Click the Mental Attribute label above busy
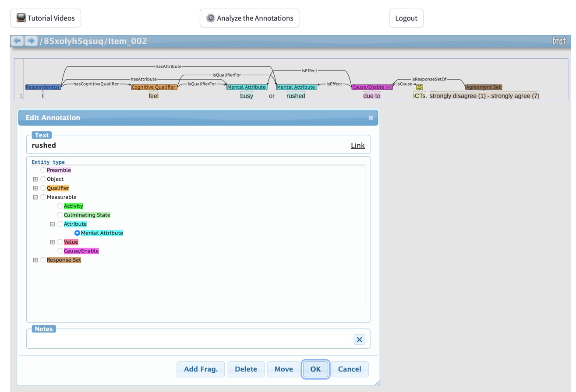Image resolution: width=576 pixels, height=392 pixels. click(247, 87)
